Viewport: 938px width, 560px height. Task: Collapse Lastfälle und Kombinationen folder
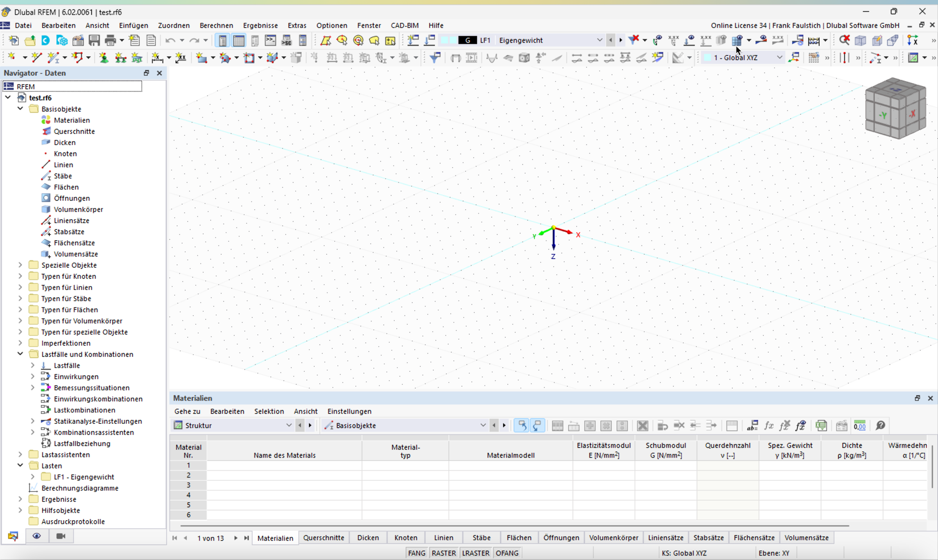[20, 354]
